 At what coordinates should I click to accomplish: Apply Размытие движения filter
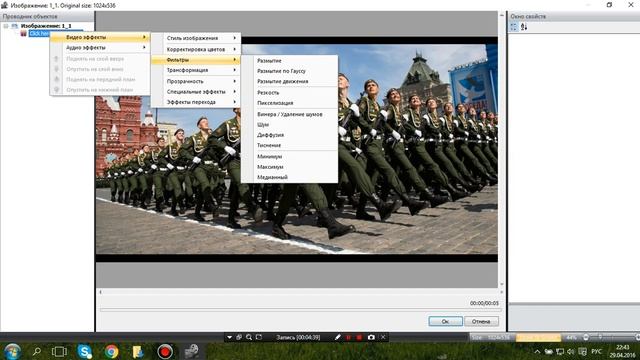[x=289, y=81]
